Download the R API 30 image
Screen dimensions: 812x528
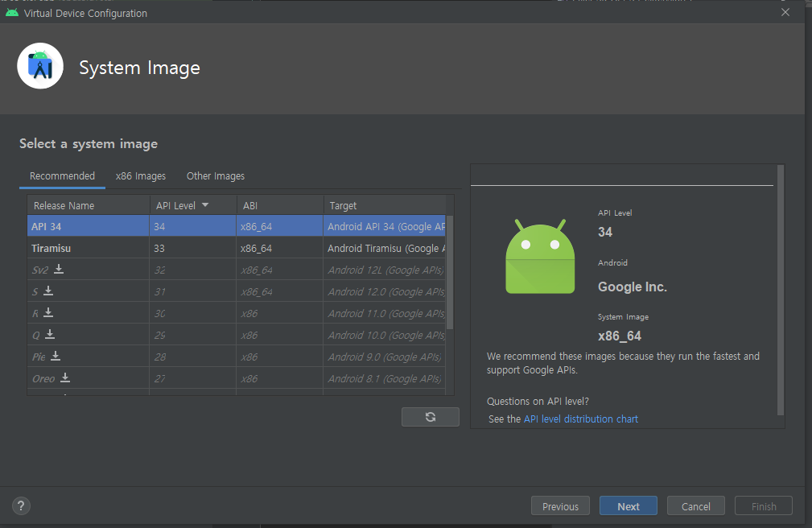[x=48, y=312]
